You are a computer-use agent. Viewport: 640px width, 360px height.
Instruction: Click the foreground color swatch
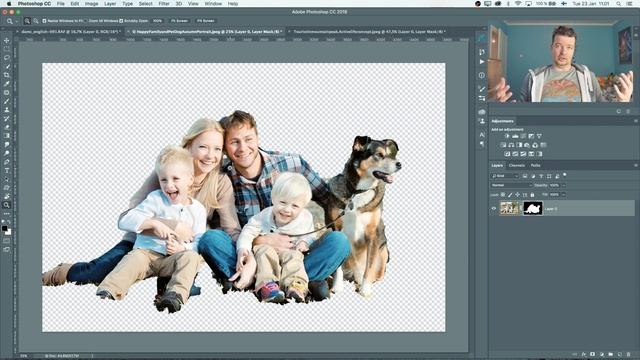(x=4, y=229)
